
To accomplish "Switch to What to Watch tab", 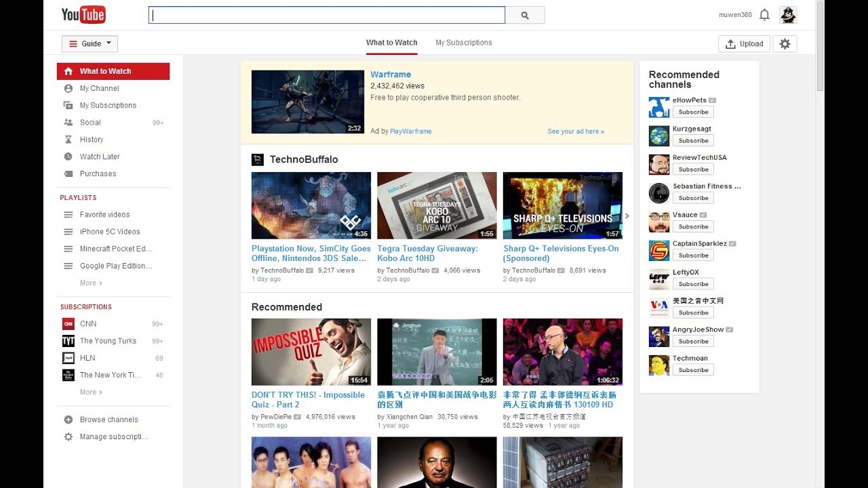I will 392,43.
